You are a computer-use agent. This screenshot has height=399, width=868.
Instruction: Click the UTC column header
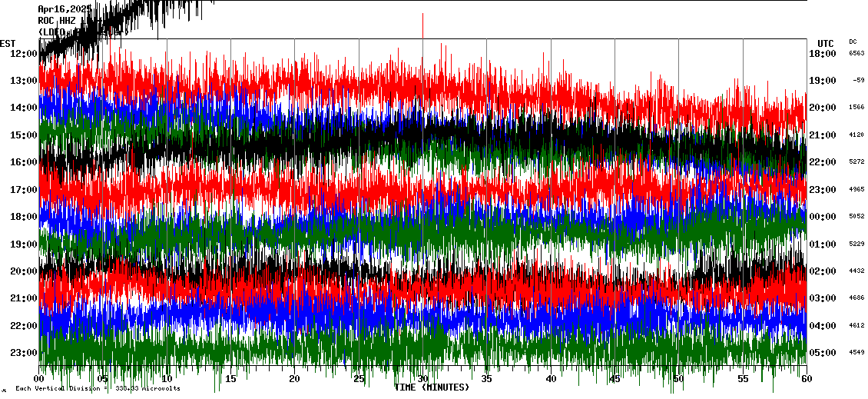pyautogui.click(x=826, y=43)
